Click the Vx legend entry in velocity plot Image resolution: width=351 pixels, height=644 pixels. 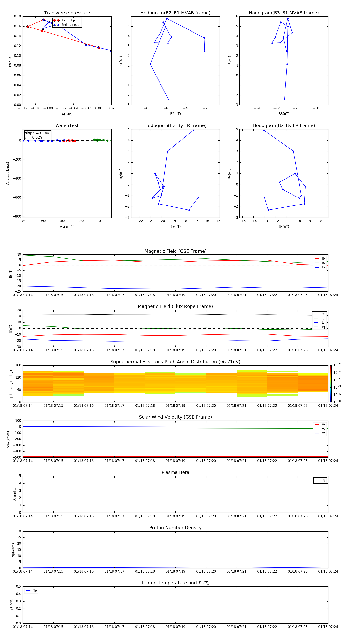(320, 424)
